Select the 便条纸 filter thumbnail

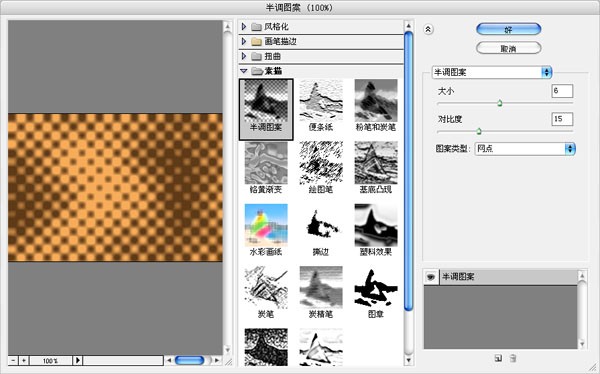[x=321, y=105]
